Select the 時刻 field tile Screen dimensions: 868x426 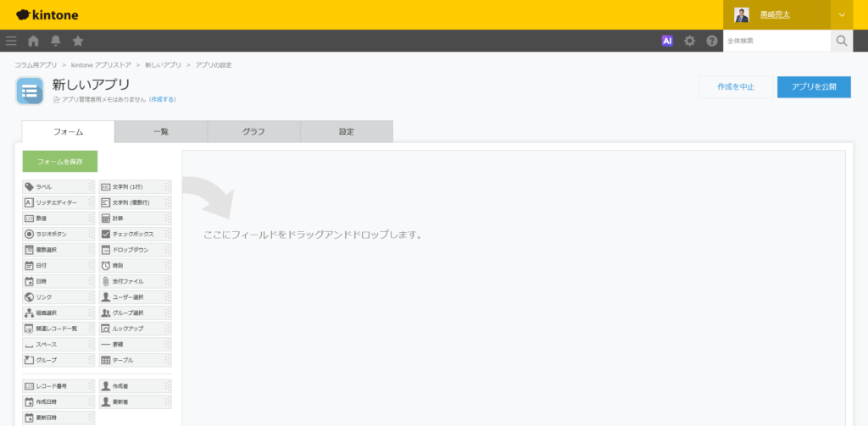(x=135, y=266)
